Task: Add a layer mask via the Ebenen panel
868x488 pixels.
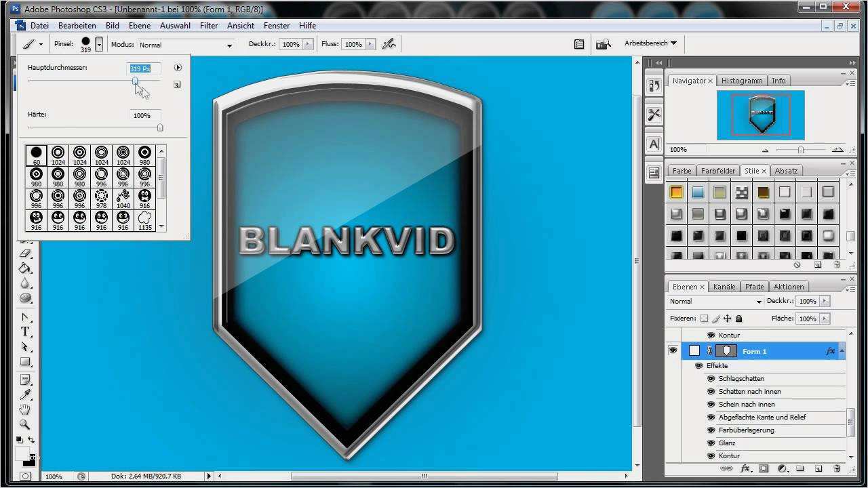Action: [x=763, y=468]
